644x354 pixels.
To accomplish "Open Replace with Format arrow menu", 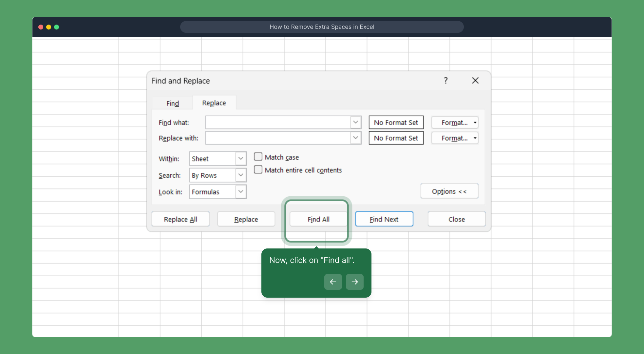I will (475, 138).
